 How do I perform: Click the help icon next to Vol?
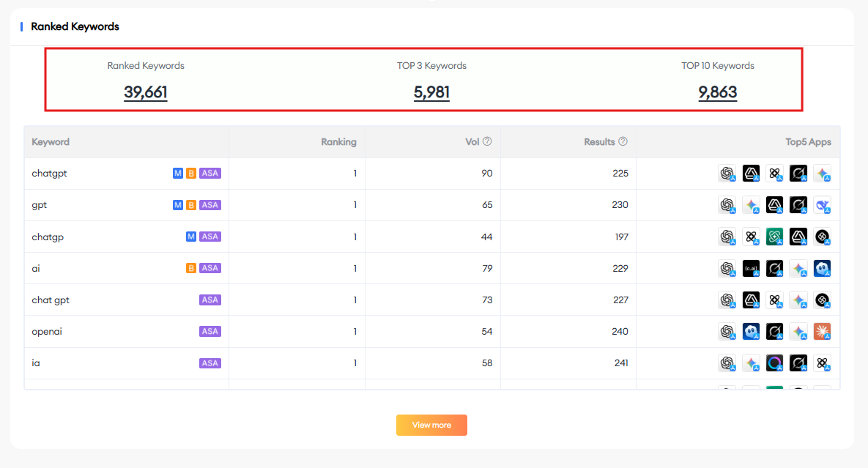[487, 142]
